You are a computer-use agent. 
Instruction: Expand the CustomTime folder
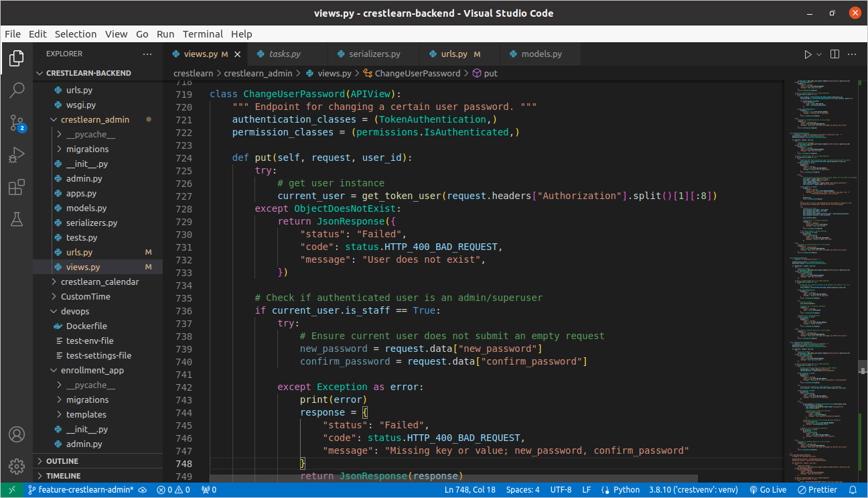(98, 296)
